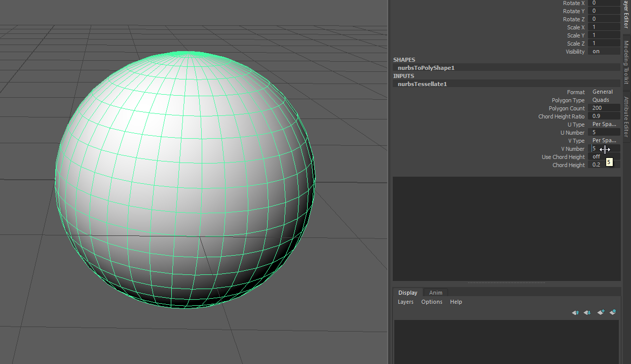Open the Format dropdown showing General
The image size is (631, 364).
coord(603,92)
